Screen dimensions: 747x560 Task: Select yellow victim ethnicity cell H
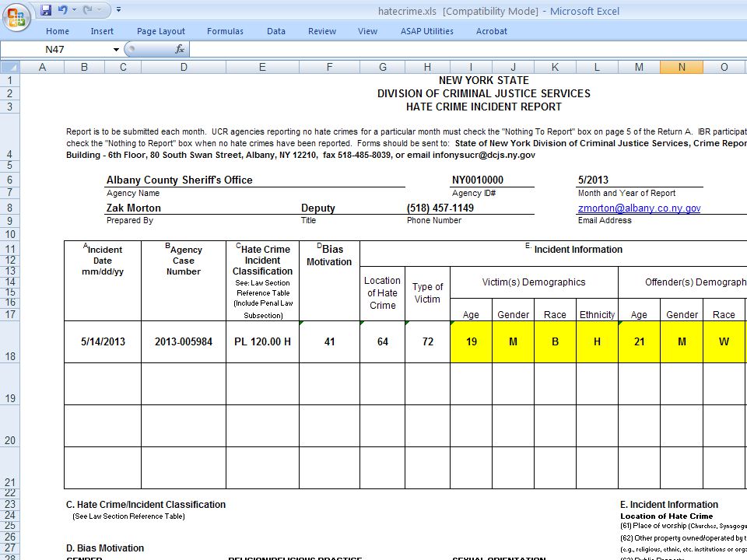(597, 342)
